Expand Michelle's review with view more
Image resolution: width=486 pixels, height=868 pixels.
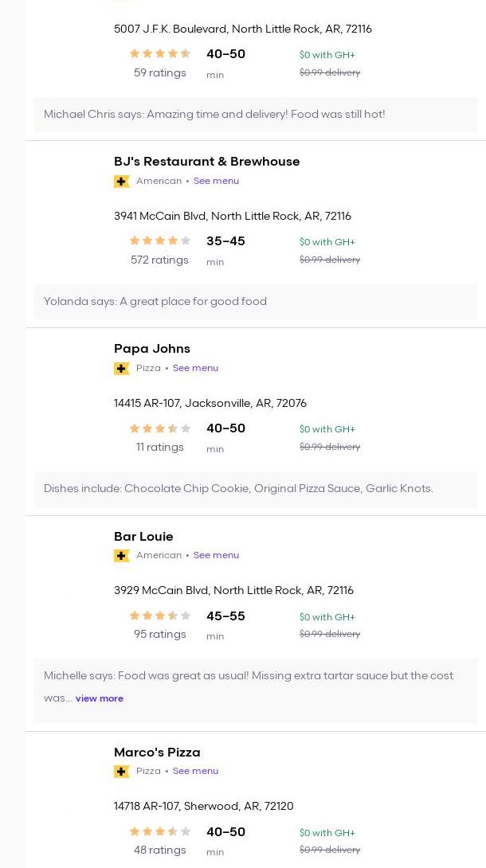coord(100,698)
